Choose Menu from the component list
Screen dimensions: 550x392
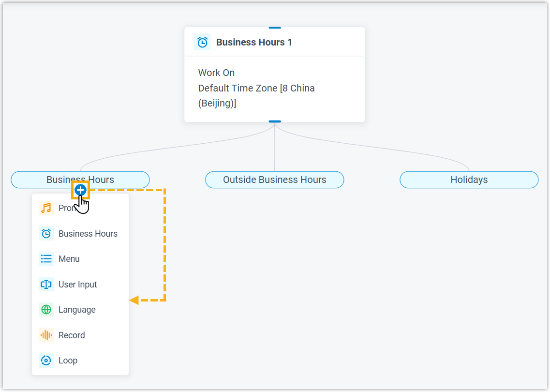(x=69, y=259)
